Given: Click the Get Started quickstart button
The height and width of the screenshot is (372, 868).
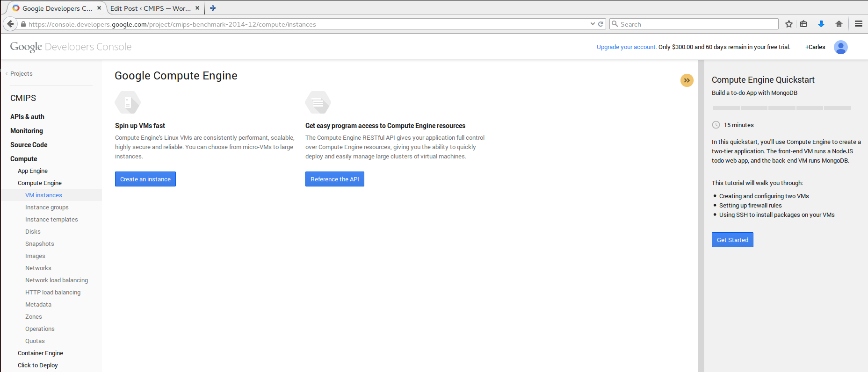Looking at the screenshot, I should pos(732,240).
